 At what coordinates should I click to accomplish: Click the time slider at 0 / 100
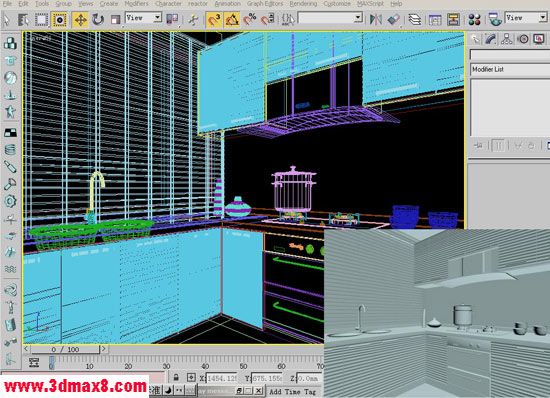coord(65,349)
